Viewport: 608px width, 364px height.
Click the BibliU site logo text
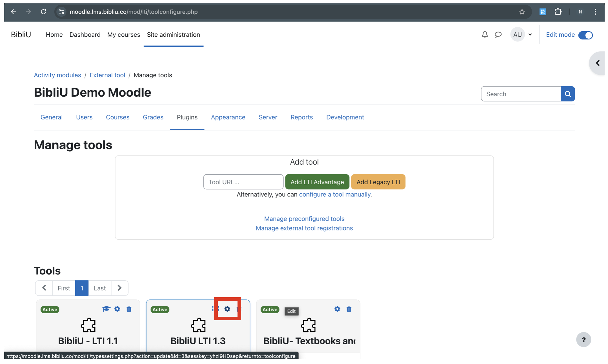tap(21, 34)
